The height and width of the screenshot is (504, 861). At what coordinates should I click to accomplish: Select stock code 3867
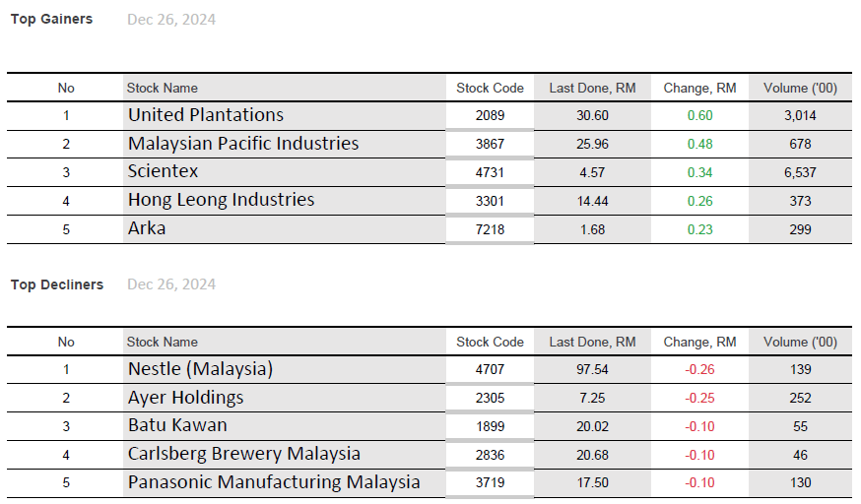tap(490, 145)
